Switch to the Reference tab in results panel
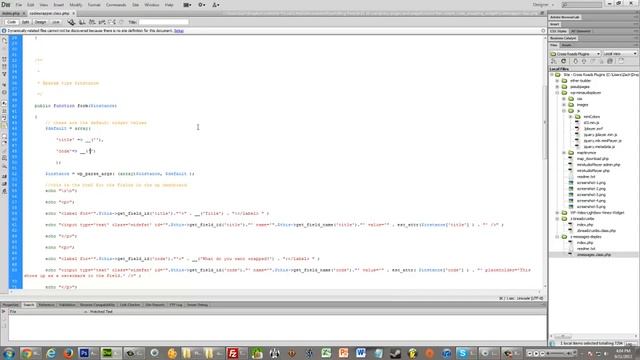Image resolution: width=640 pixels, height=360 pixels. 46,305
